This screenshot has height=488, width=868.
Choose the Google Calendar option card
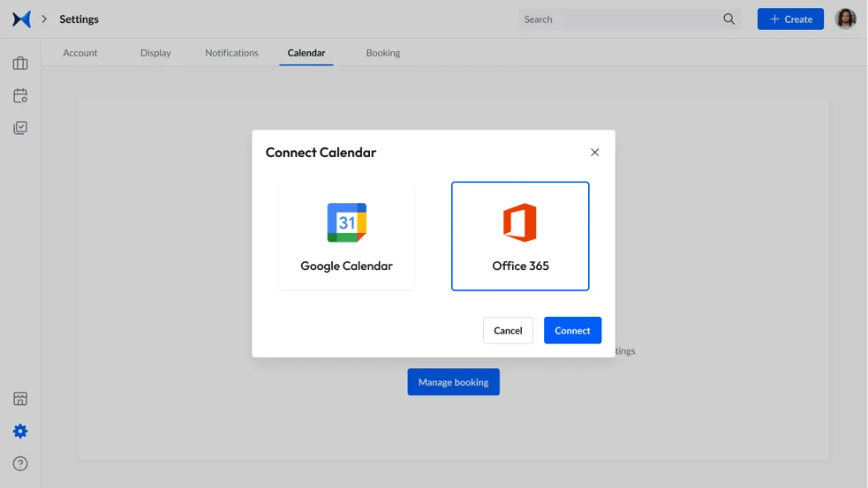click(x=347, y=236)
